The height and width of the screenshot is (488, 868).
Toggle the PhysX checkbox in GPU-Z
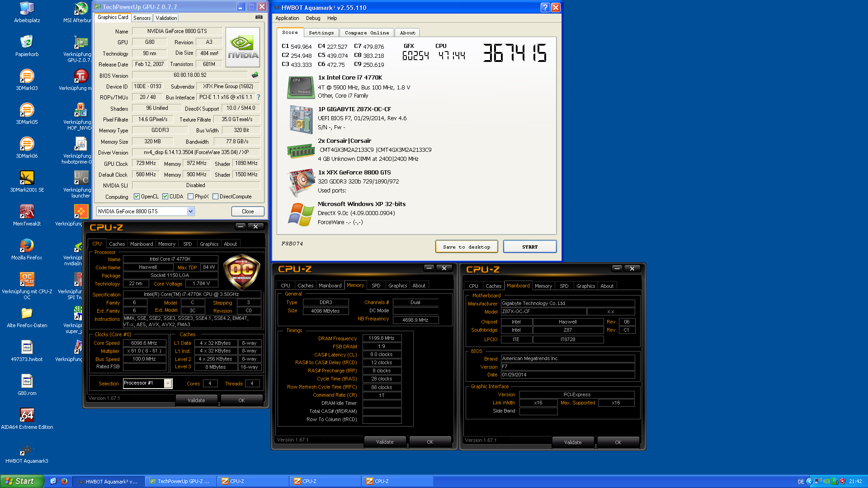click(190, 197)
